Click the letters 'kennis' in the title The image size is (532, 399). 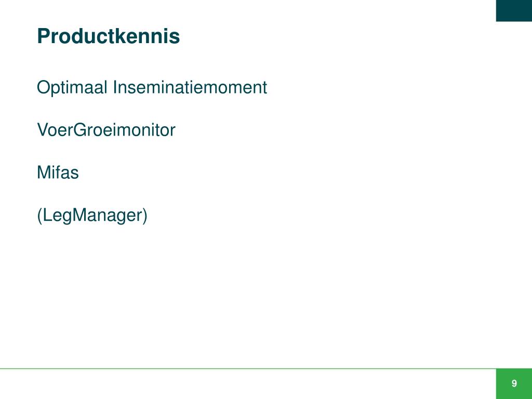pos(148,36)
